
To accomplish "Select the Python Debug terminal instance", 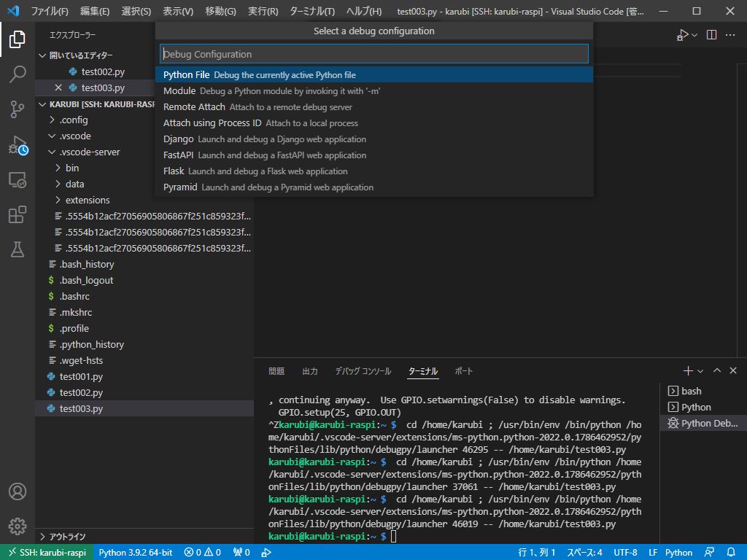I will click(703, 424).
